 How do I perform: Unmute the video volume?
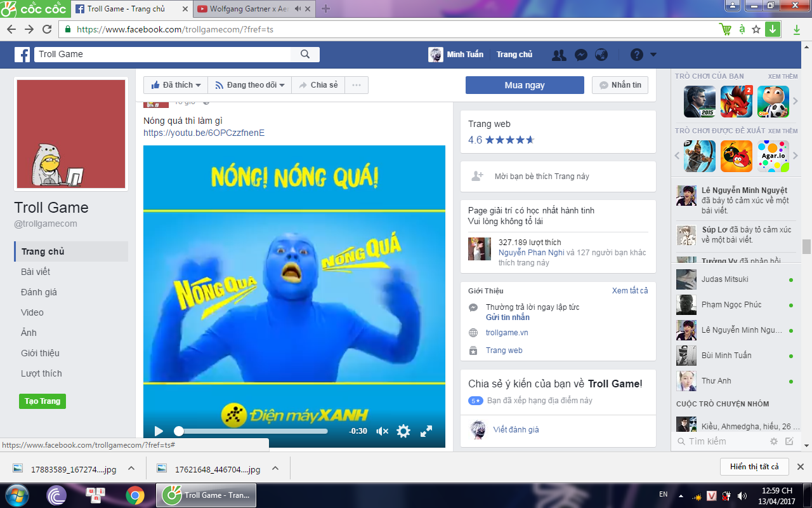tap(382, 431)
